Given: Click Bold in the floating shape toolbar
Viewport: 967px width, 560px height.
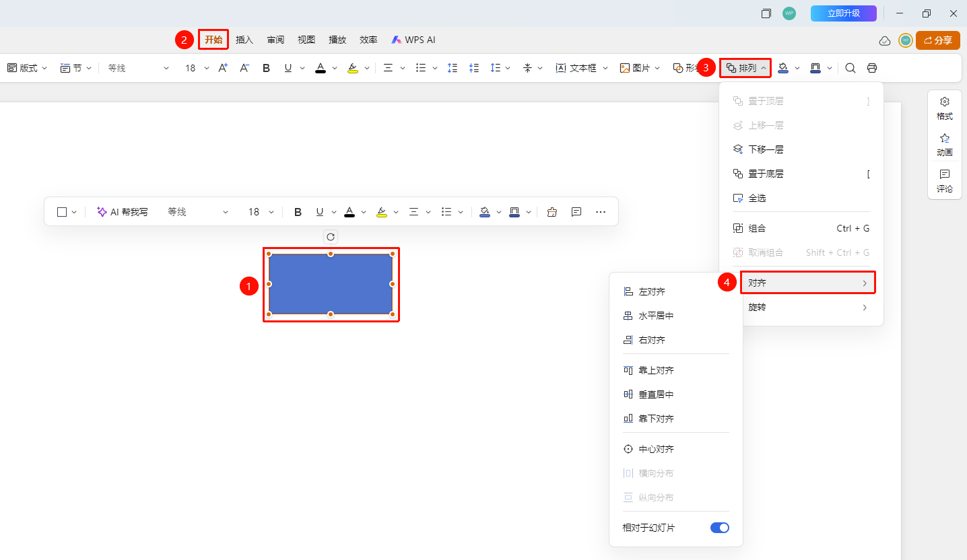Looking at the screenshot, I should click(298, 212).
